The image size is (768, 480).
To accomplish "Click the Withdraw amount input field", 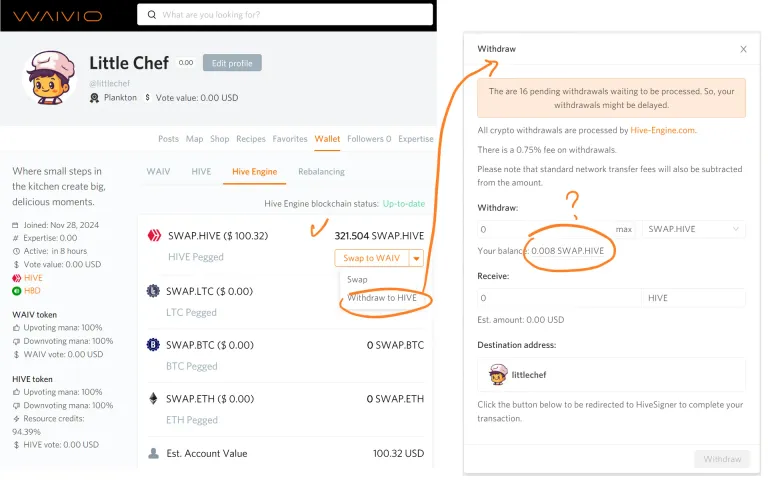I will 545,229.
